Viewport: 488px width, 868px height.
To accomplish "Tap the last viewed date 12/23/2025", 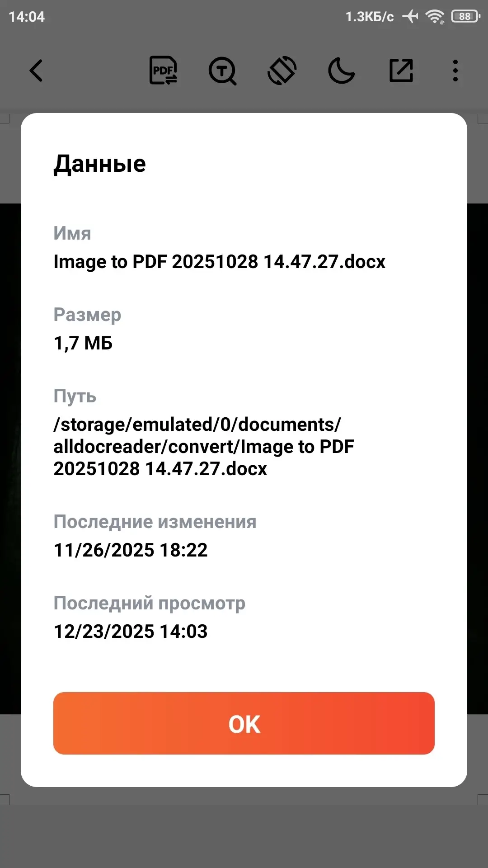I will point(131,632).
